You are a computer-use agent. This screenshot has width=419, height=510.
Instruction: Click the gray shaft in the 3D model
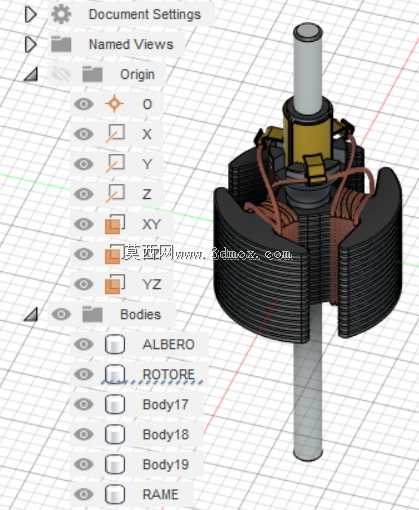pyautogui.click(x=308, y=393)
